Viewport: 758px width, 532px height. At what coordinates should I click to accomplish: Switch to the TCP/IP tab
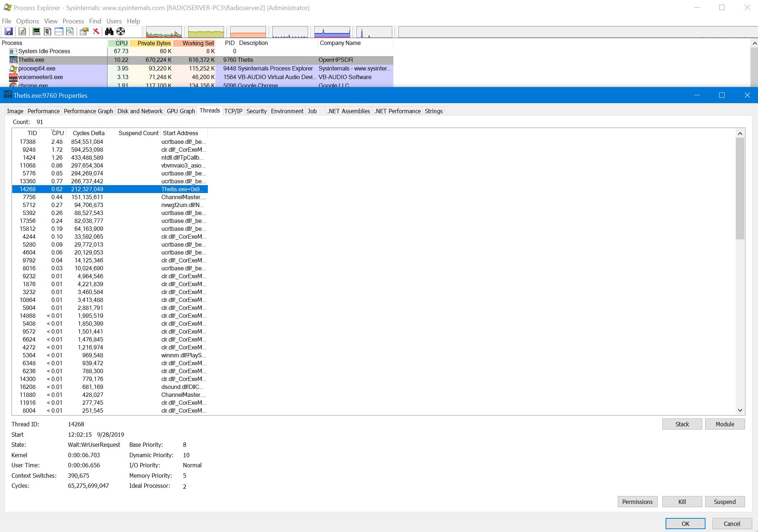click(x=233, y=111)
